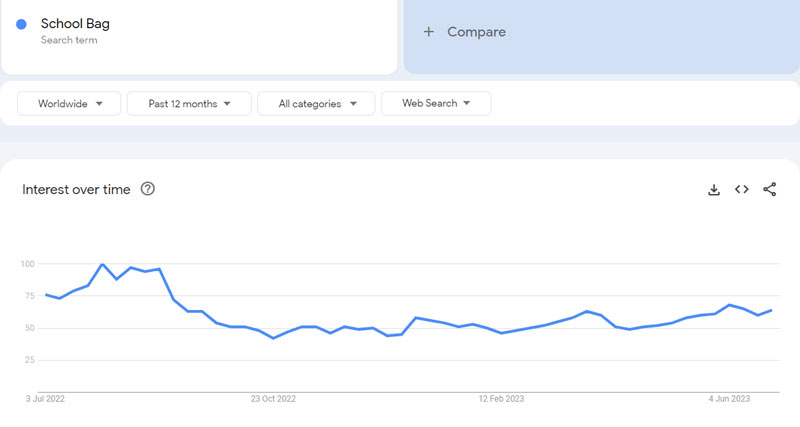Click the blue dot beside School Bag
The image size is (800, 427).
point(21,24)
